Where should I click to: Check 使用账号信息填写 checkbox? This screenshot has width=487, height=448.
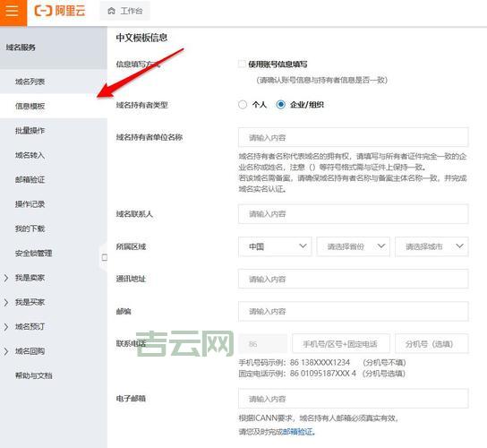click(x=242, y=64)
